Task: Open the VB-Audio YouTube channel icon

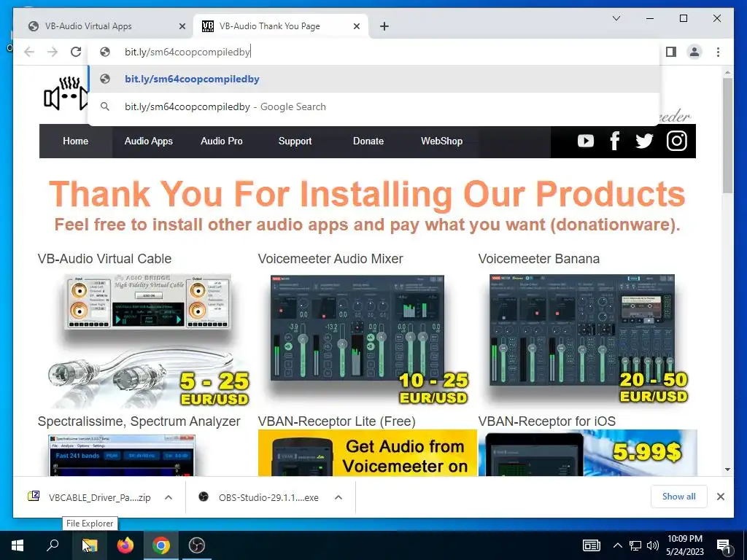Action: point(586,141)
